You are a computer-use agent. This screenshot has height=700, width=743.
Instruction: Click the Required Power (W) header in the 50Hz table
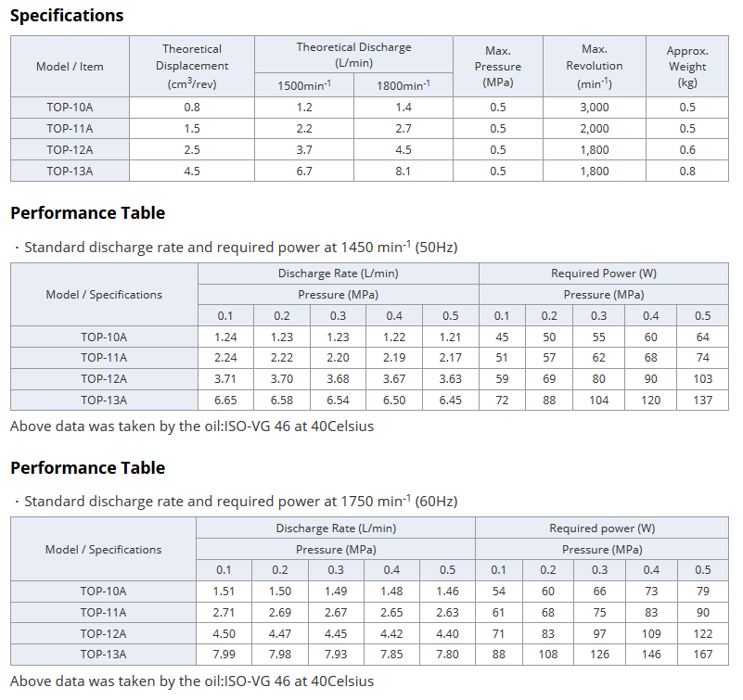(604, 274)
